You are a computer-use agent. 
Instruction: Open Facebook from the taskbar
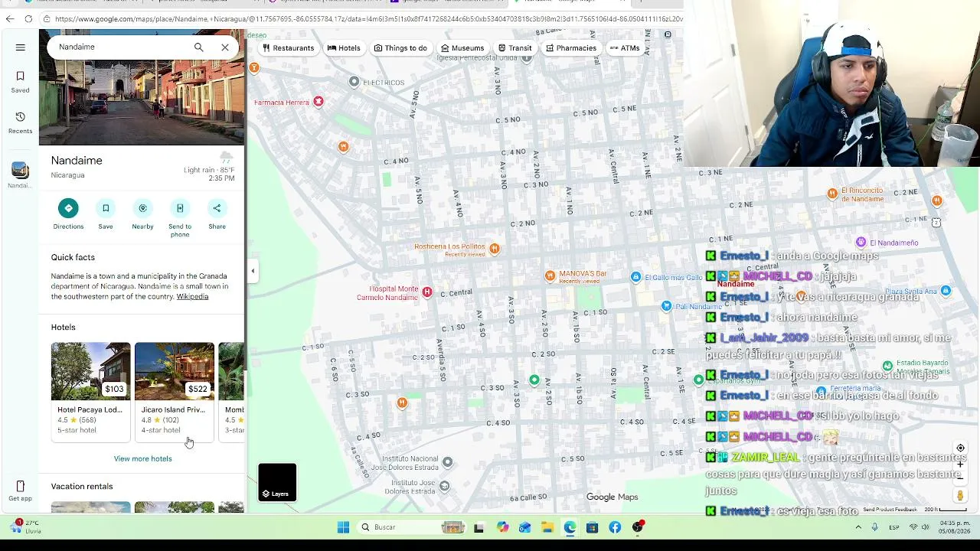(615, 527)
